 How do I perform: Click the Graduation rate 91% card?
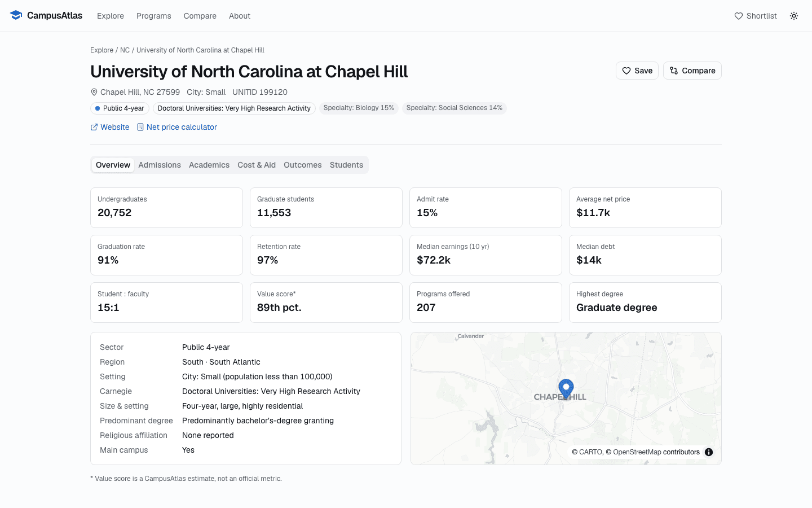166,255
